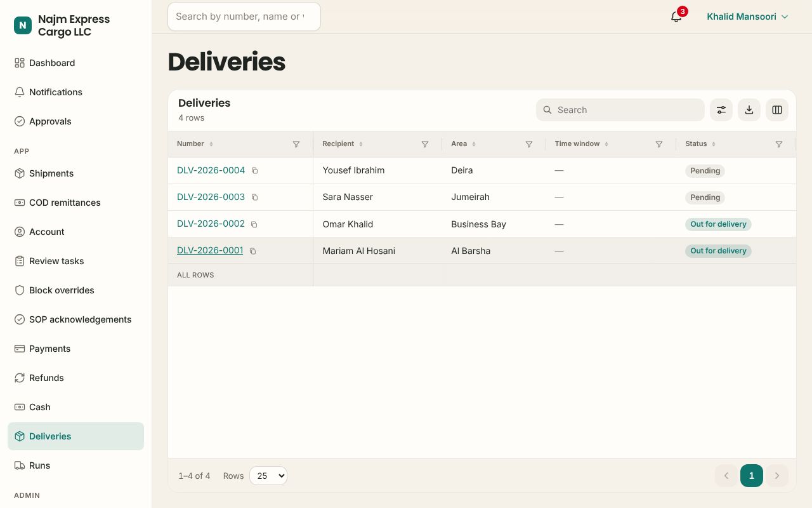
Task: Go to Payments
Action: coord(76,349)
